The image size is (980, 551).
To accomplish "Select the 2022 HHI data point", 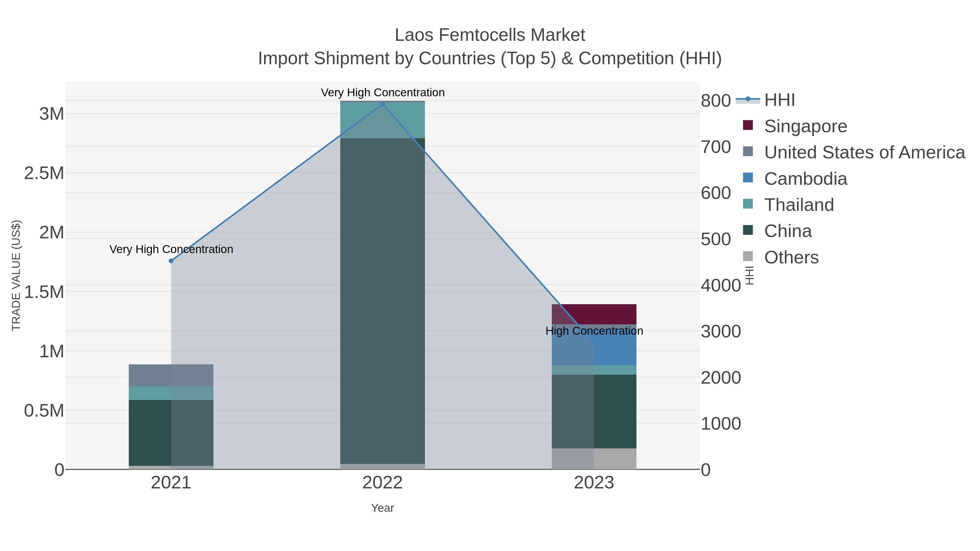I will [383, 104].
